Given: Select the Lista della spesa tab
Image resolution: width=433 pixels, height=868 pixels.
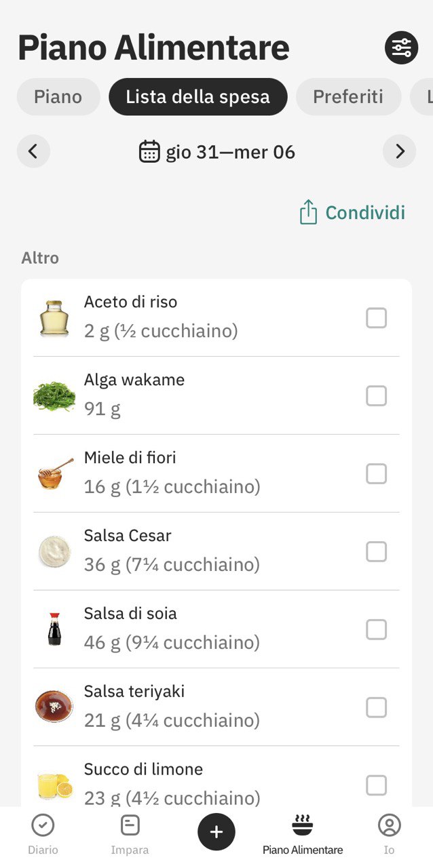Looking at the screenshot, I should [x=197, y=97].
